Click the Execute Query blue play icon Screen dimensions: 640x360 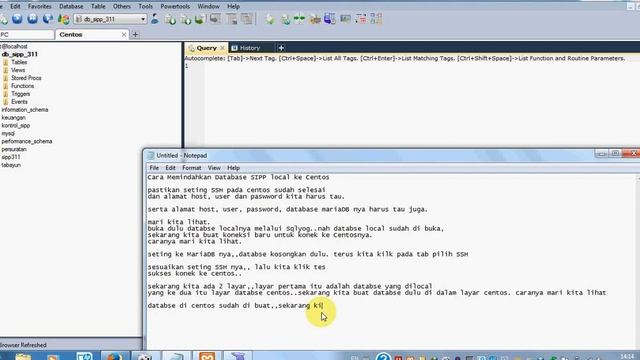[17, 19]
